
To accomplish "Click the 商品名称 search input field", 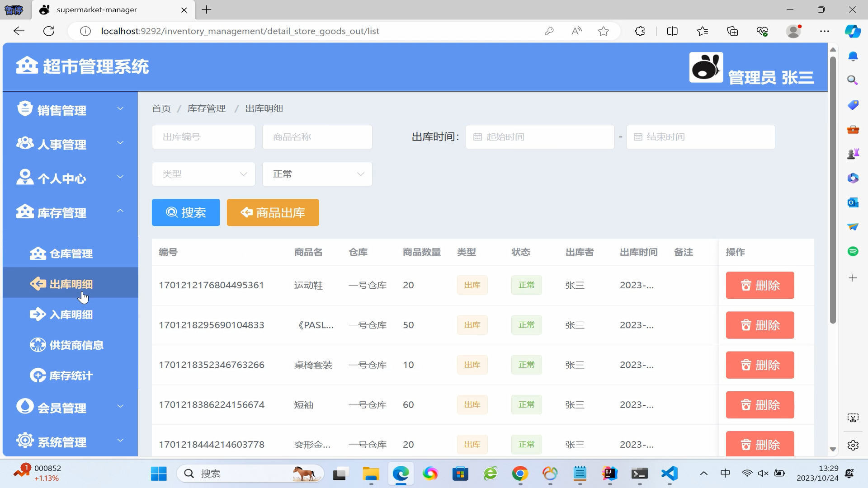I will (317, 137).
